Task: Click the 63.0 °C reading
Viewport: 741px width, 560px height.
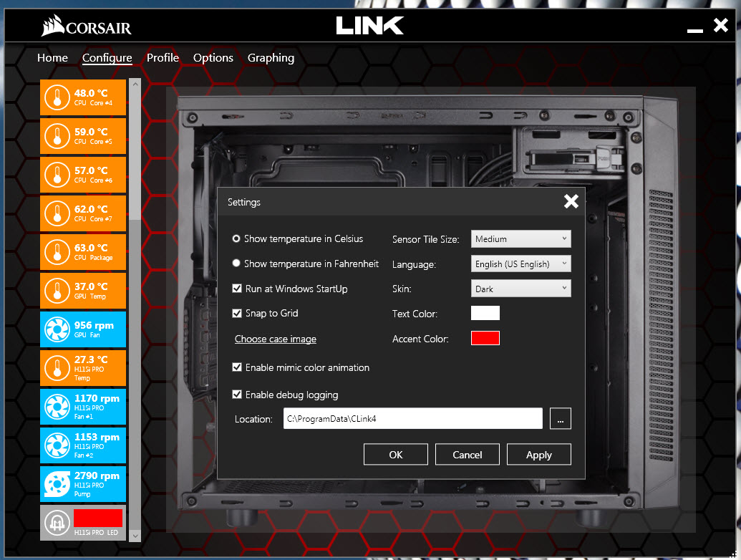Action: pos(91,248)
